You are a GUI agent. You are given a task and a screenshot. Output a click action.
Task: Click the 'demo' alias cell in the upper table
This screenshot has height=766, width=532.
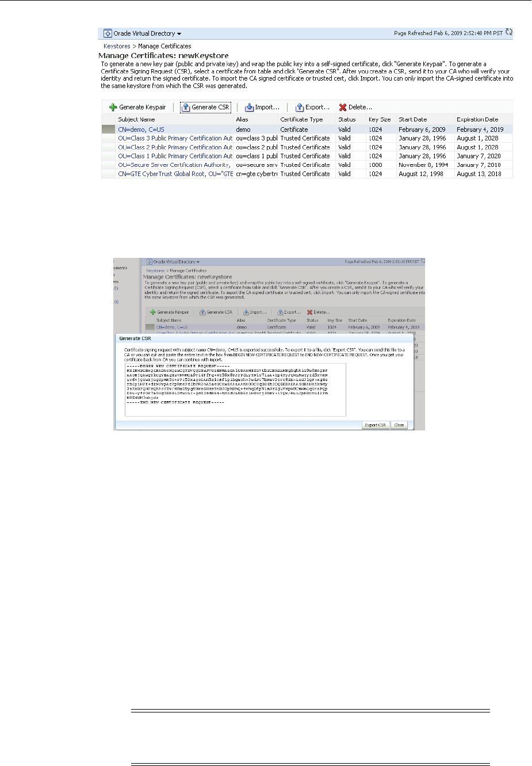coord(243,129)
